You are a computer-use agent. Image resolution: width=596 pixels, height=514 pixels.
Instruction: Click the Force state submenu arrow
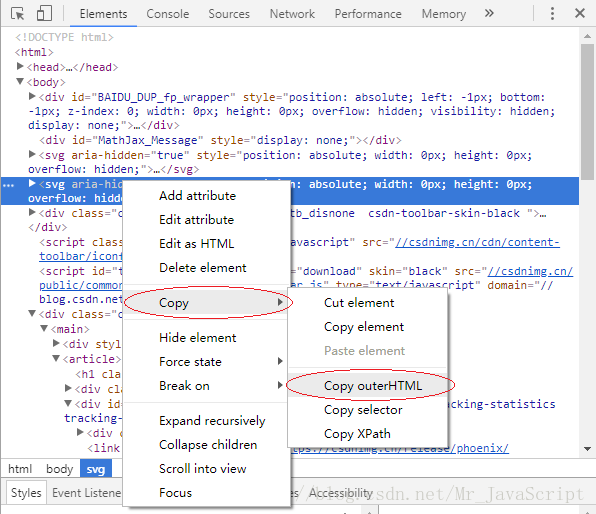pos(280,361)
